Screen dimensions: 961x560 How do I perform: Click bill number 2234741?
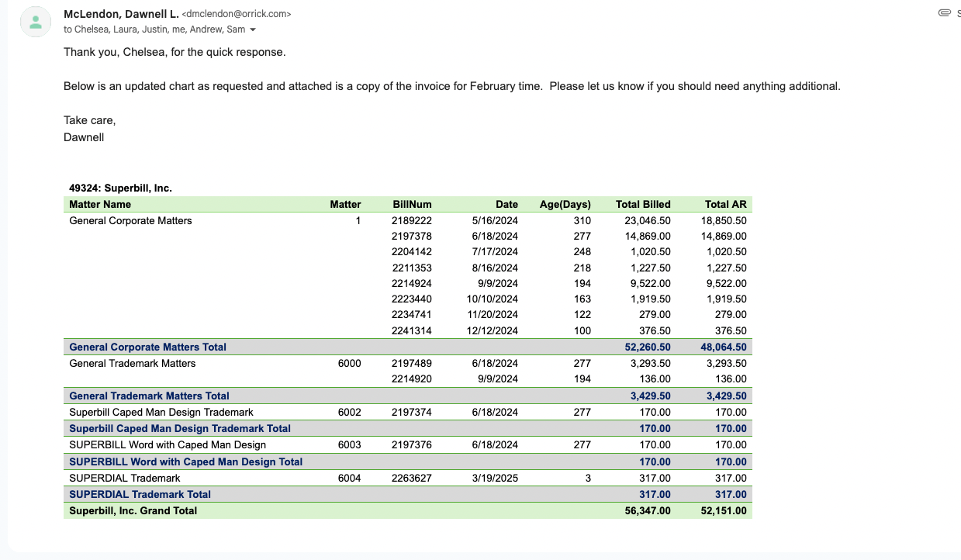pos(412,314)
